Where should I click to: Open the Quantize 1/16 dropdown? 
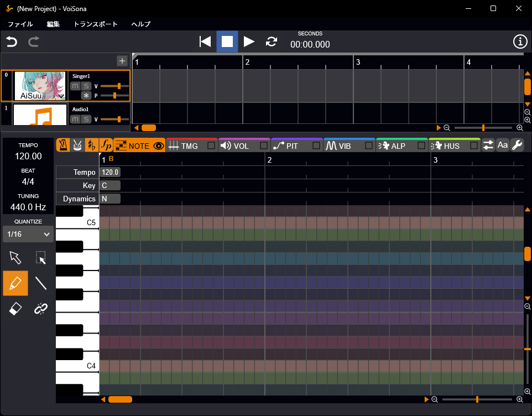(x=28, y=234)
